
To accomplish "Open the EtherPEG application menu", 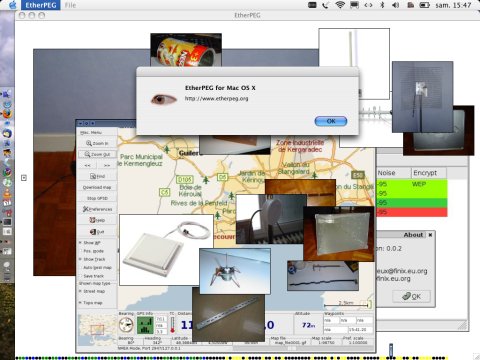I will coord(41,5).
